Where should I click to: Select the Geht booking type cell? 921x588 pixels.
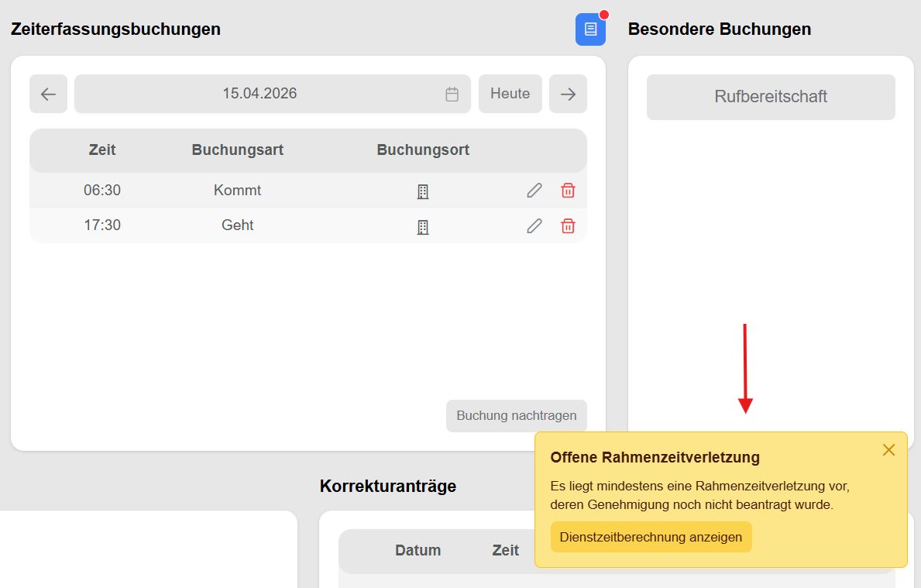click(237, 225)
